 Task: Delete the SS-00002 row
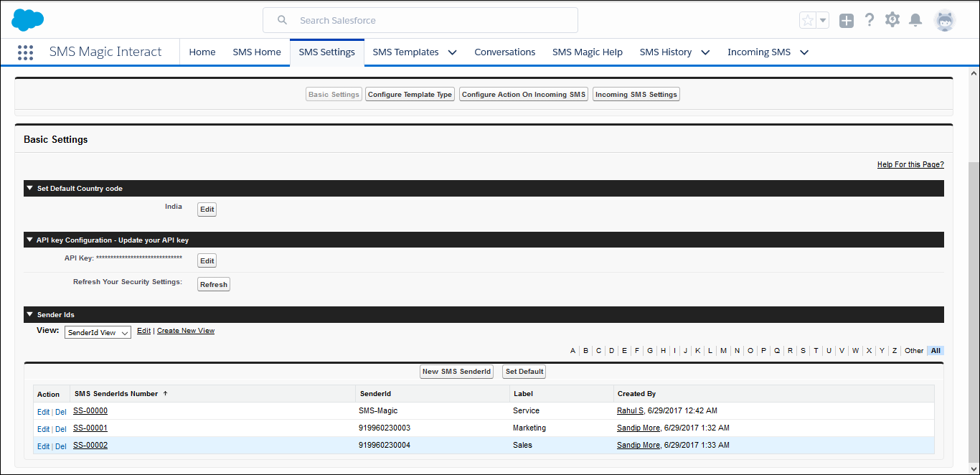pyautogui.click(x=61, y=446)
